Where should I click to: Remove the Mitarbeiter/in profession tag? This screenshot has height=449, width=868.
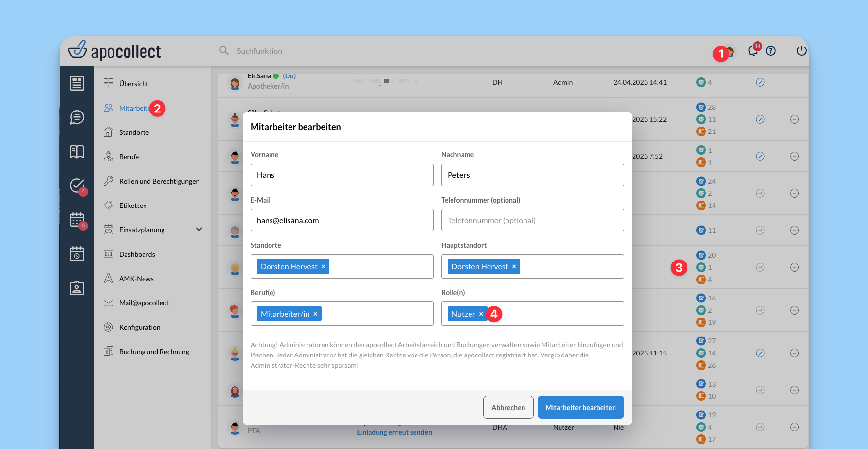click(x=315, y=314)
